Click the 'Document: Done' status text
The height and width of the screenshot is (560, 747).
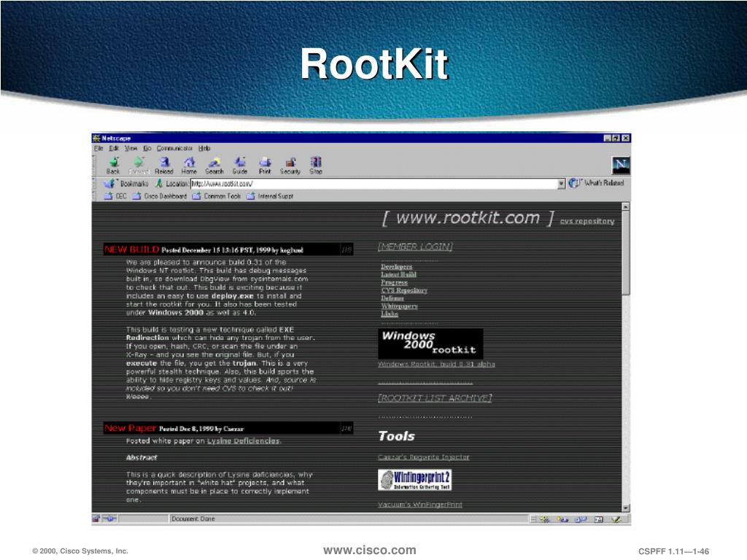[193, 518]
